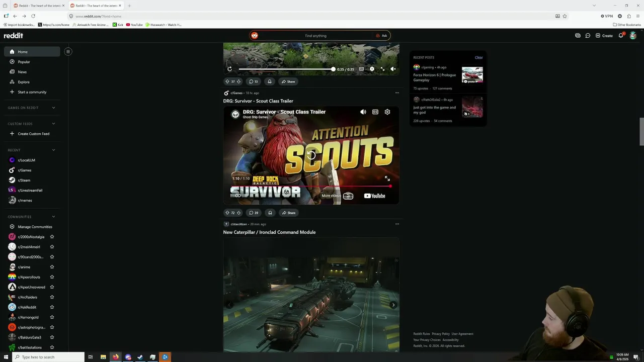The image size is (644, 362).
Task: Click the advertise icon in Reddit header
Action: point(578,36)
